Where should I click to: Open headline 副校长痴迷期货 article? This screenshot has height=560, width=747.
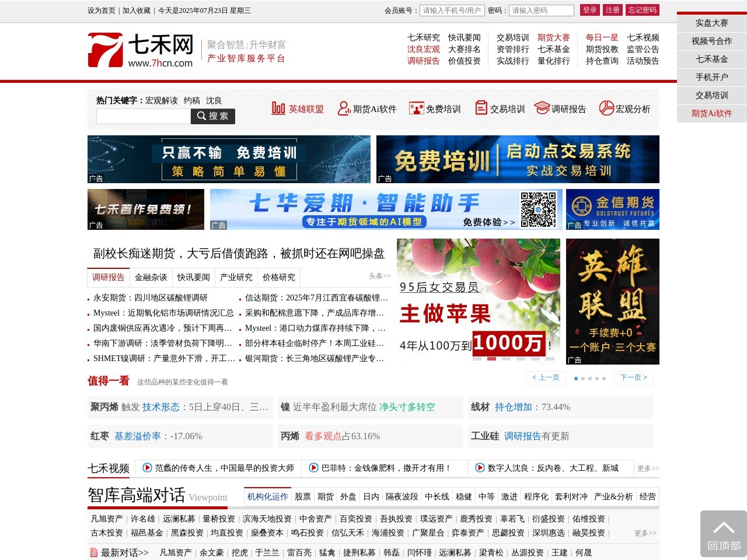(x=239, y=254)
